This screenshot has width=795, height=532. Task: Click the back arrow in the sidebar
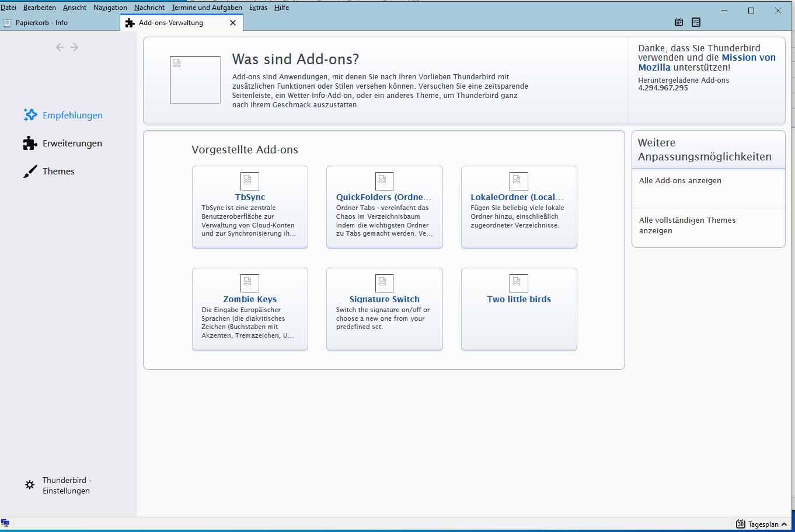60,47
